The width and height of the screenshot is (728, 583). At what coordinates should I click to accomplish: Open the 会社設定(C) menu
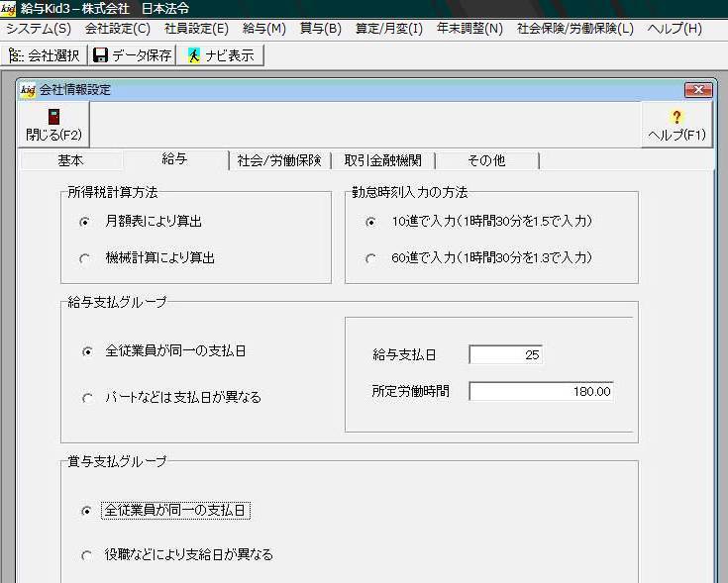(118, 29)
